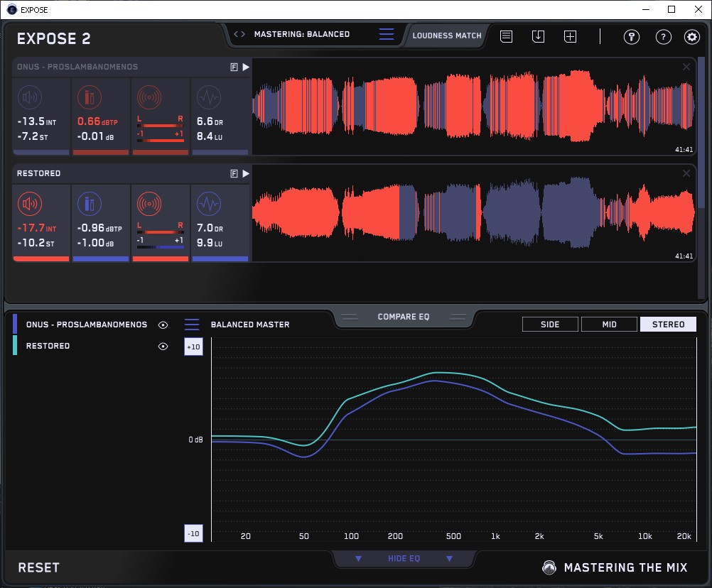
Task: Switch EQ view to SIDE
Action: coord(551,325)
